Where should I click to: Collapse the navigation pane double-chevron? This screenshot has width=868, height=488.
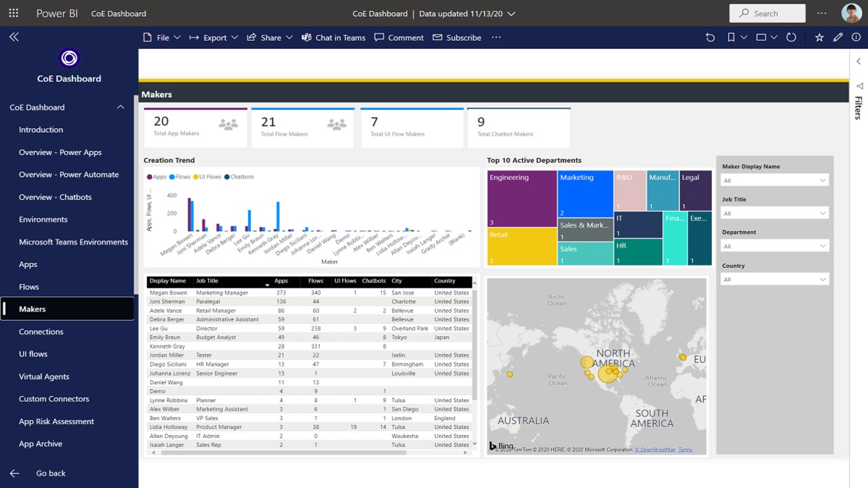tap(14, 37)
